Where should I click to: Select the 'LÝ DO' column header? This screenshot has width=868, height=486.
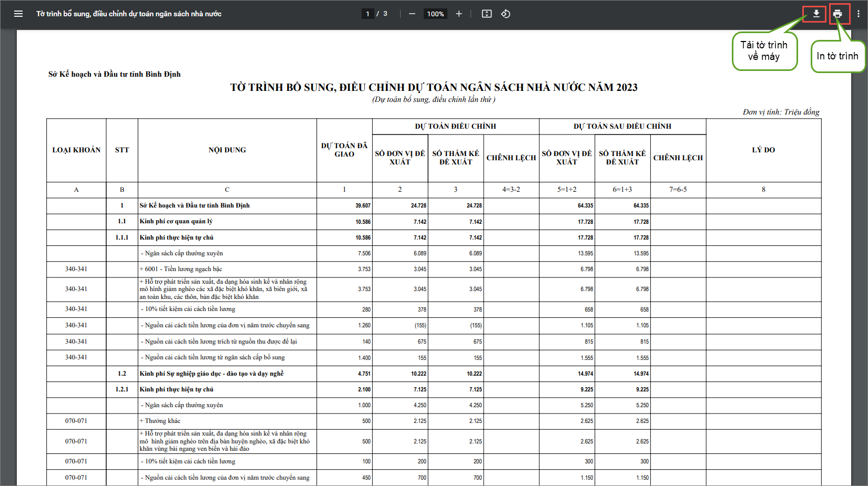tap(763, 150)
